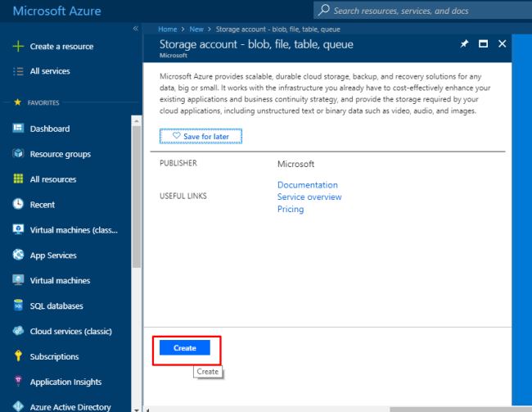This screenshot has width=532, height=412.
Task: Click the Favorites star icon
Action: [x=18, y=102]
